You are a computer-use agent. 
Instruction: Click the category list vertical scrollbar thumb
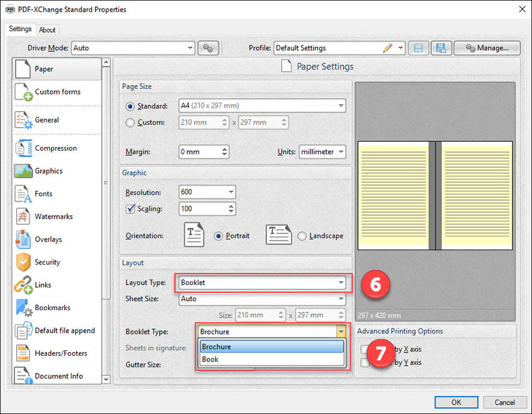point(106,183)
